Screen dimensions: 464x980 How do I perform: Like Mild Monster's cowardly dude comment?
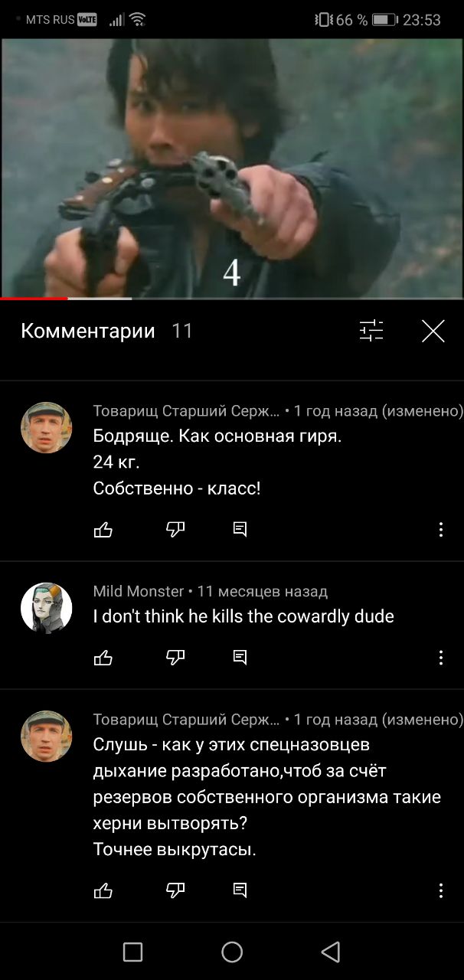coord(103,657)
